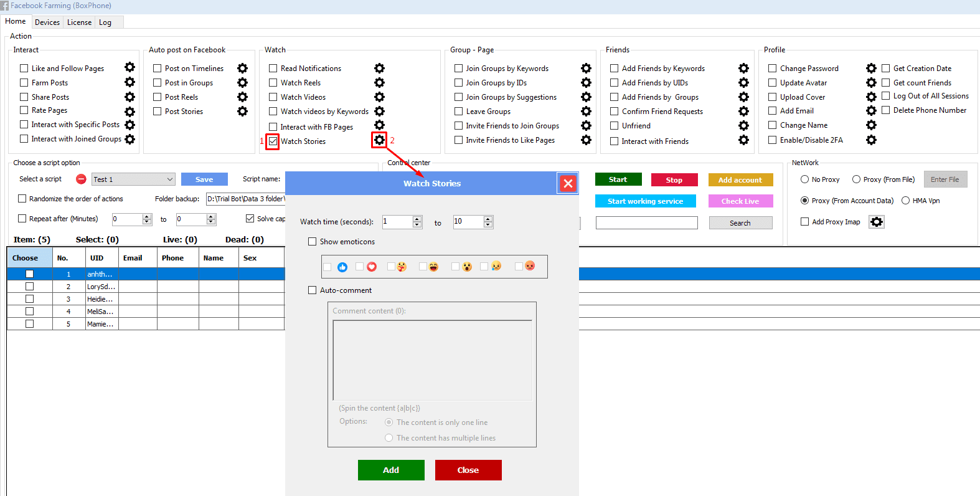This screenshot has width=980, height=496.
Task: Uncheck the Watch Stories checkbox
Action: point(273,141)
